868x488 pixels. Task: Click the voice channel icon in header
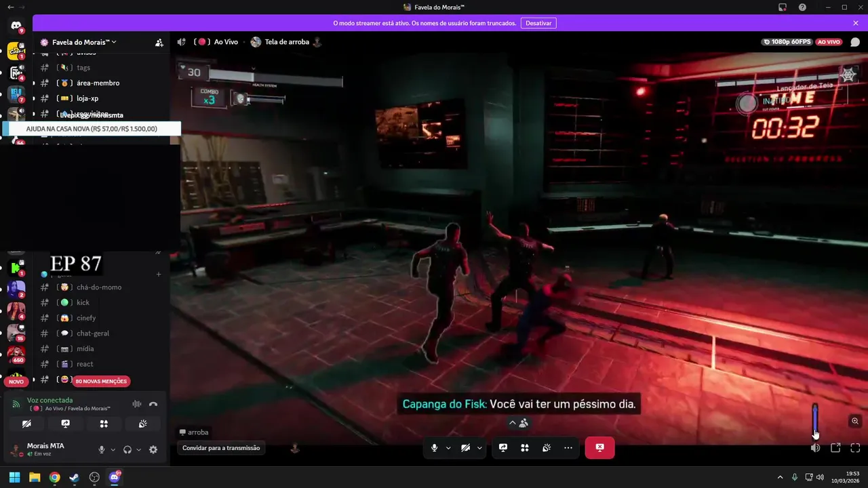click(181, 42)
